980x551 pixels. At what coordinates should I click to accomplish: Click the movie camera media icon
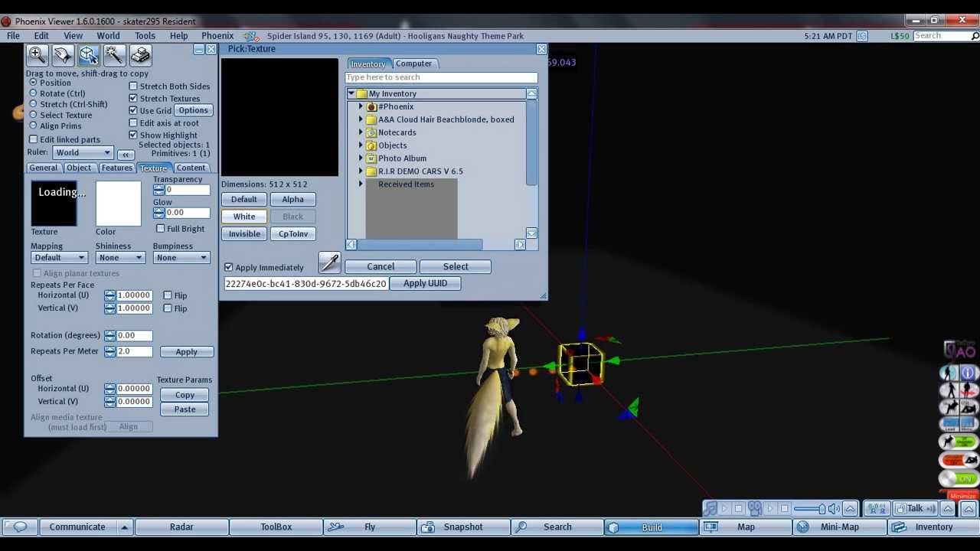(x=755, y=508)
